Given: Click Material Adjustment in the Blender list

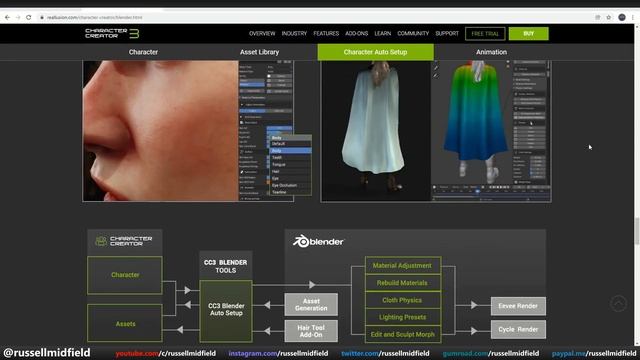Looking at the screenshot, I should [402, 265].
